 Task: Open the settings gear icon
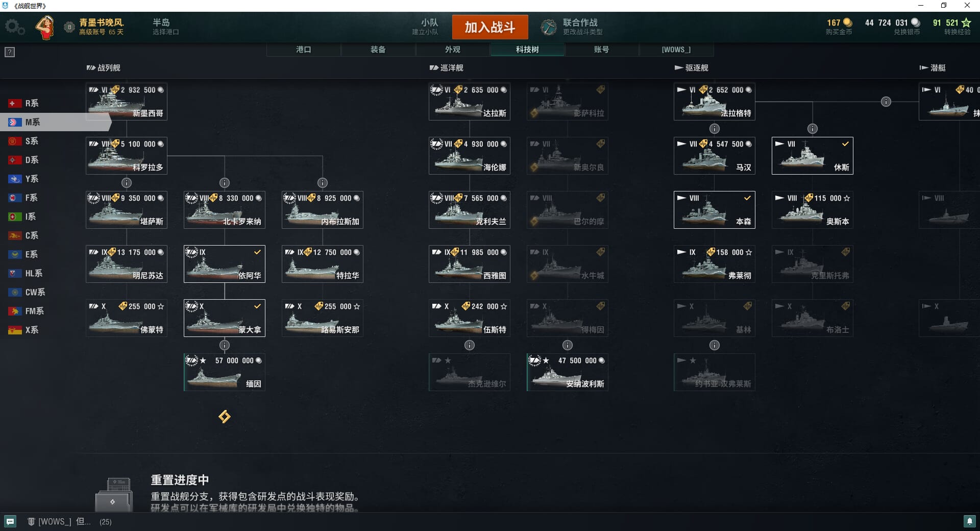tap(14, 27)
